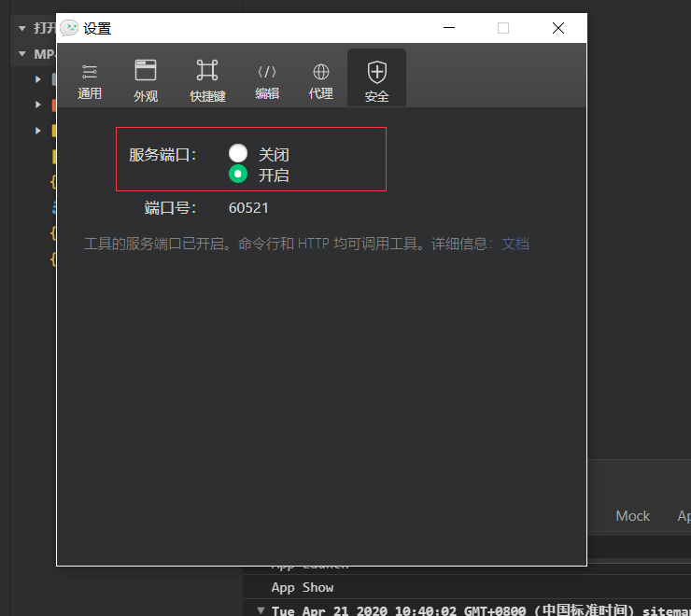Viewport: 691px width, 616px height.
Task: Expand the folder with the gray icon in background tree
Action: tap(38, 79)
